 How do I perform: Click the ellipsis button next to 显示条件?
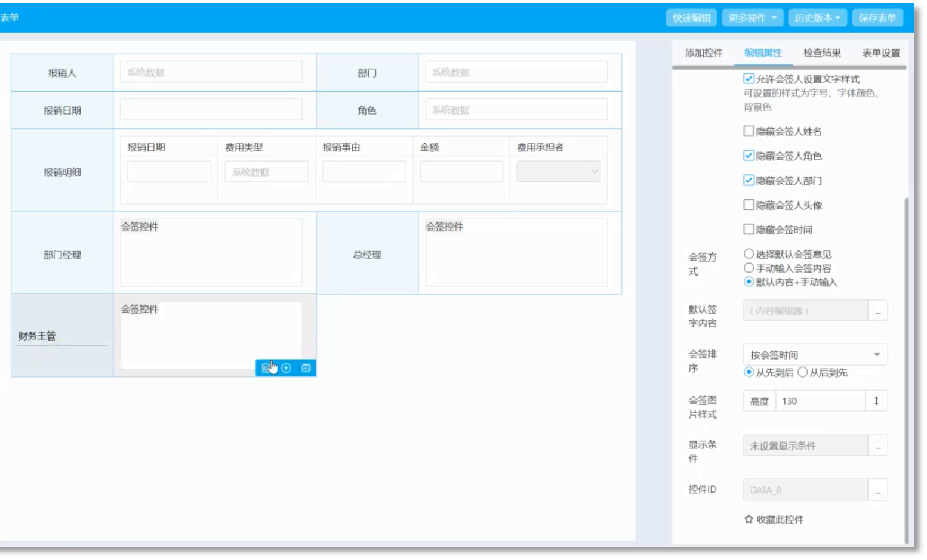(877, 446)
